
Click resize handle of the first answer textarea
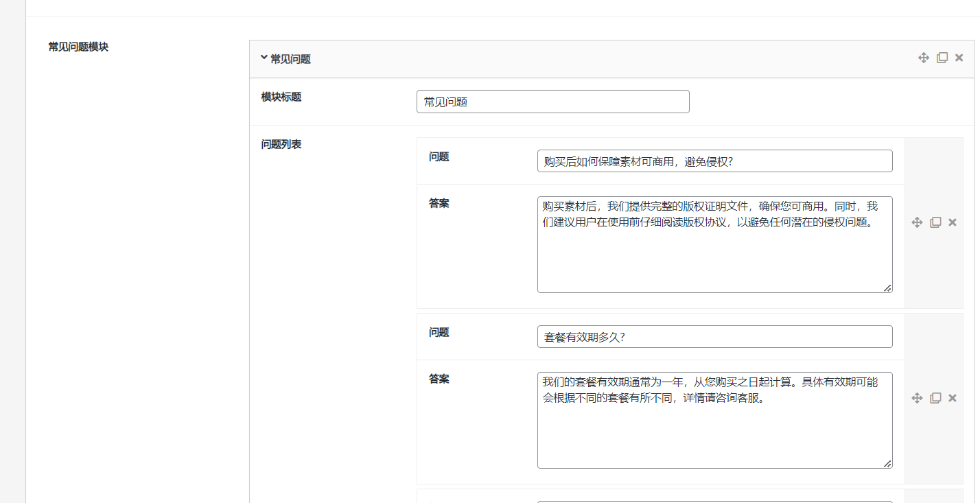click(x=887, y=288)
